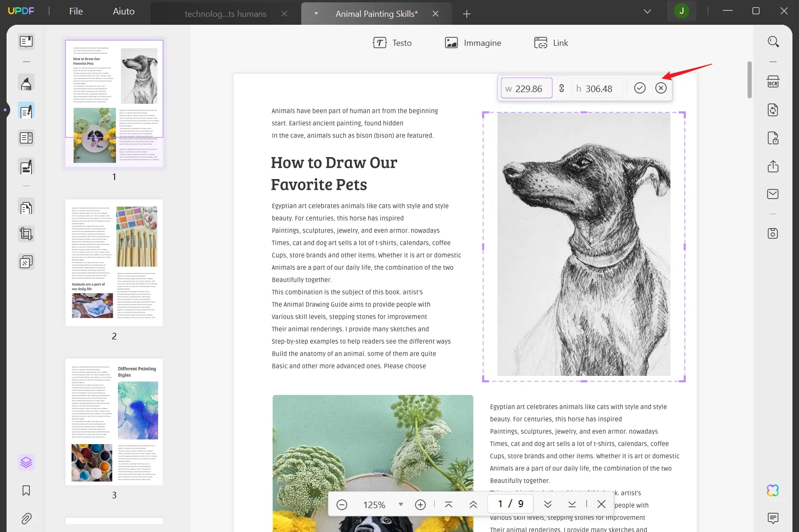This screenshot has width=799, height=532.
Task: Open the Batch processing tool
Action: pyautogui.click(x=26, y=262)
